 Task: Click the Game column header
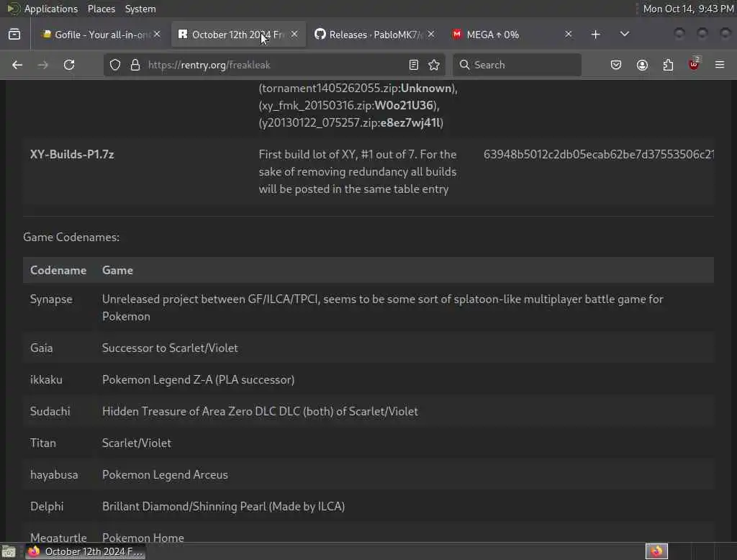(x=117, y=271)
